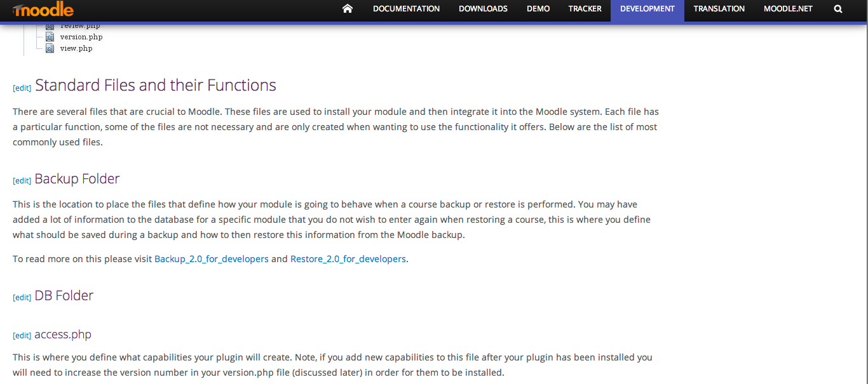Select view.php in the file tree
This screenshot has height=384, width=868.
coord(76,48)
